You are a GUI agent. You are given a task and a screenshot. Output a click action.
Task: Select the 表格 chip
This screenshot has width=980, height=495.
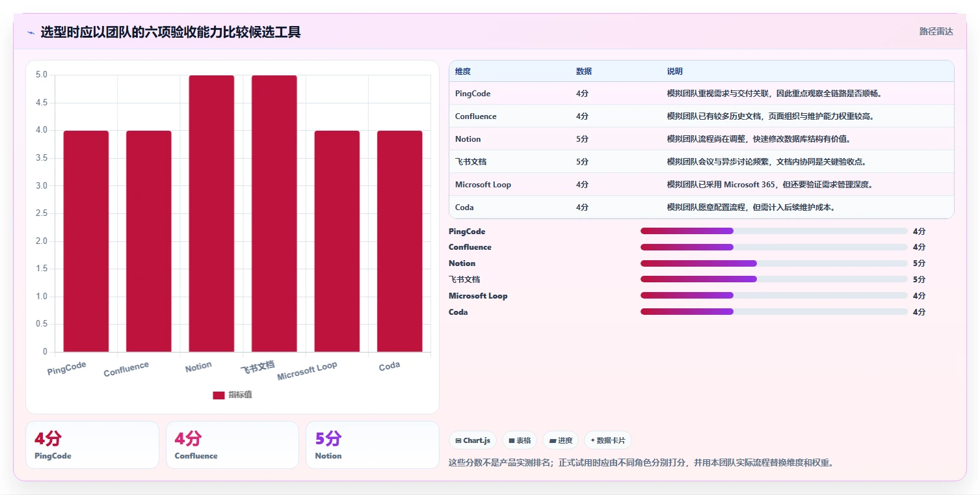520,440
